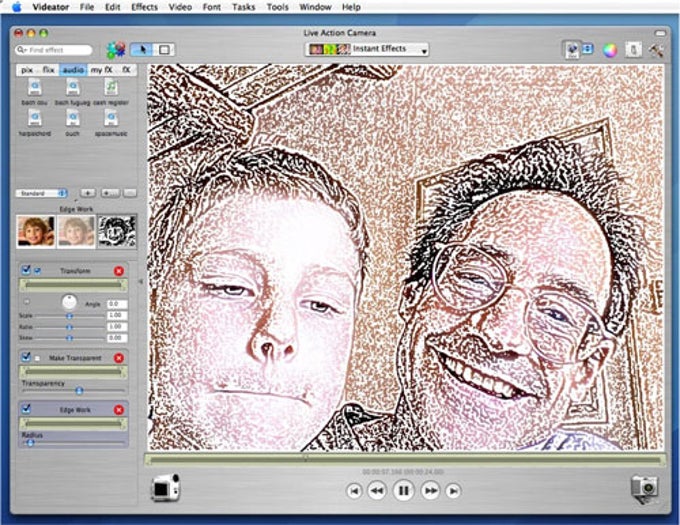Viewport: 680px width, 525px height.
Task: Adjust the Skew slider
Action: (x=70, y=338)
